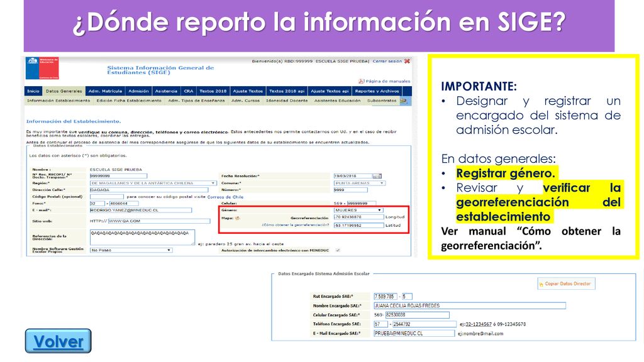Click the Ministerio de Educación logo
Screen dimensions: 644x362
click(42, 68)
